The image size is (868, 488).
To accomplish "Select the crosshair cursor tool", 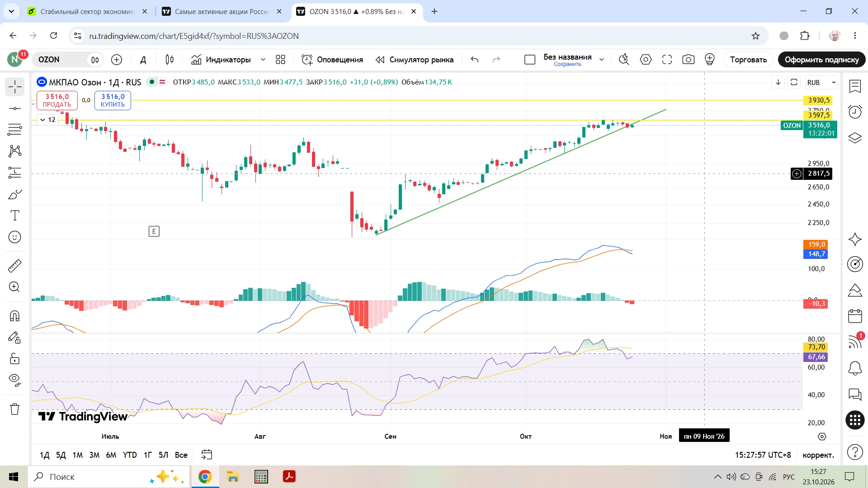I will 15,87.
